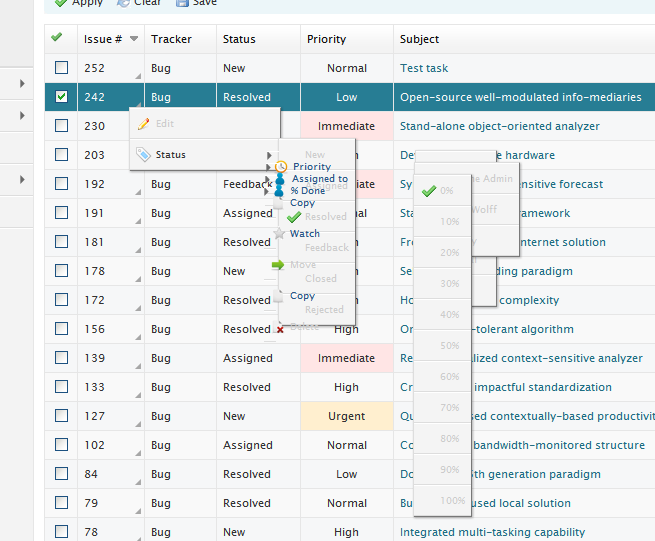655x541 pixels.
Task: Click the Priority clock icon
Action: tap(282, 167)
